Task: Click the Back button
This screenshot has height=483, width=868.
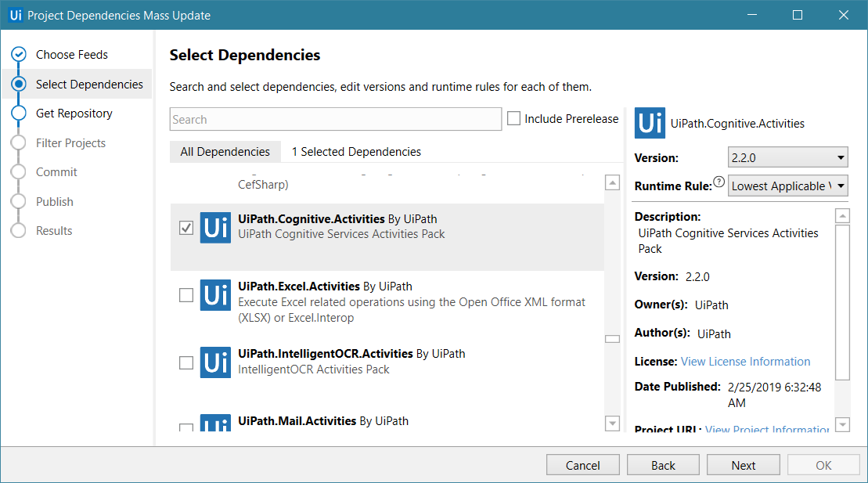Action: click(663, 465)
